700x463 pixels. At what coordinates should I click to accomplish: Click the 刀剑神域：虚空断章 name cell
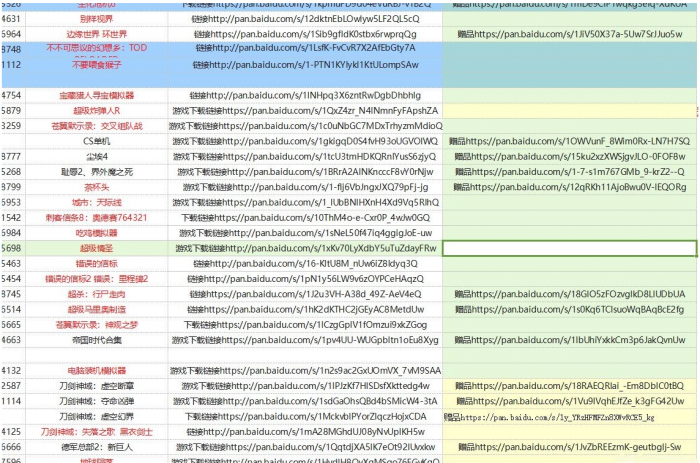96,385
